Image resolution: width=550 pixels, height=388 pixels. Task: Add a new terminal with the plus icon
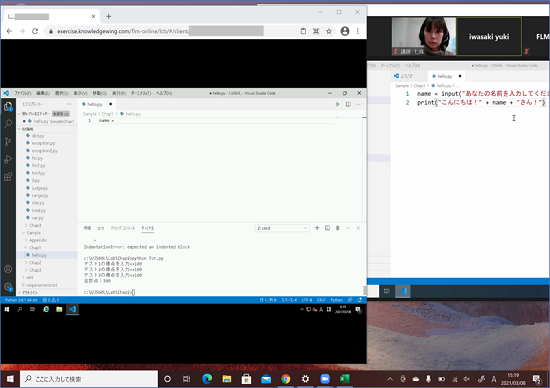317,228
